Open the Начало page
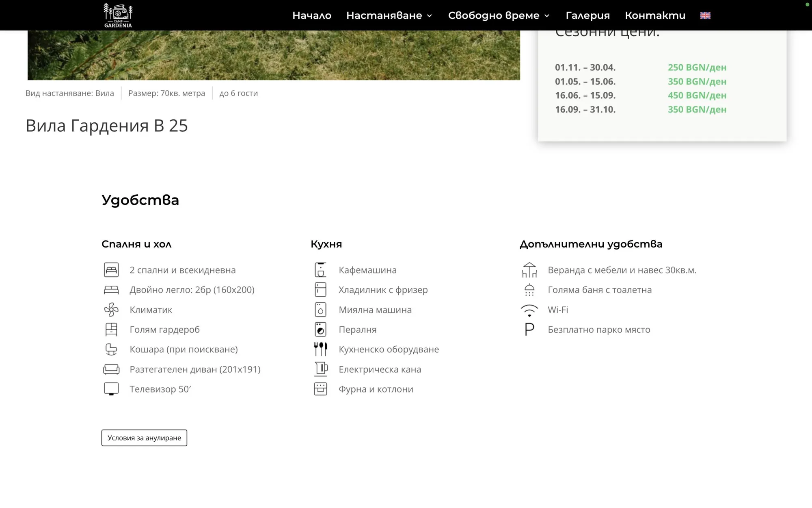 click(x=312, y=15)
